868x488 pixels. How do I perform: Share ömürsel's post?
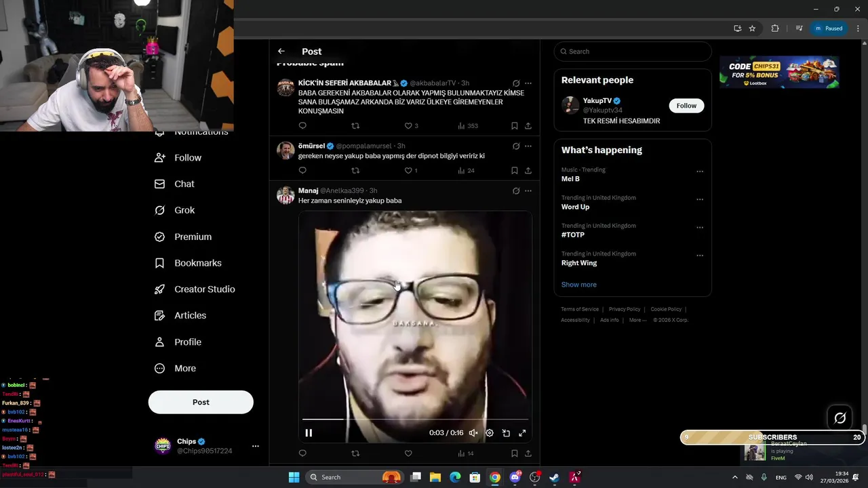pyautogui.click(x=528, y=170)
